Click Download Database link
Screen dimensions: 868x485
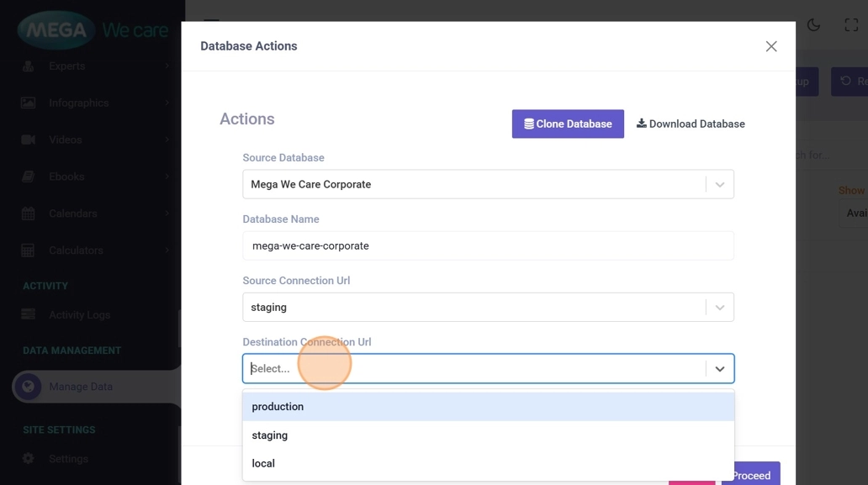(x=691, y=124)
